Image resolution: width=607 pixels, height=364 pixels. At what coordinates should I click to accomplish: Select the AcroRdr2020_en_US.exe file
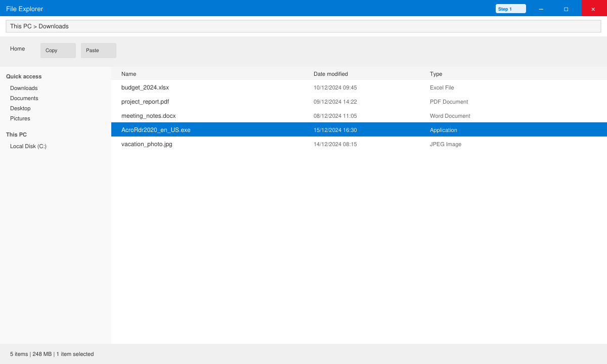coord(359,130)
